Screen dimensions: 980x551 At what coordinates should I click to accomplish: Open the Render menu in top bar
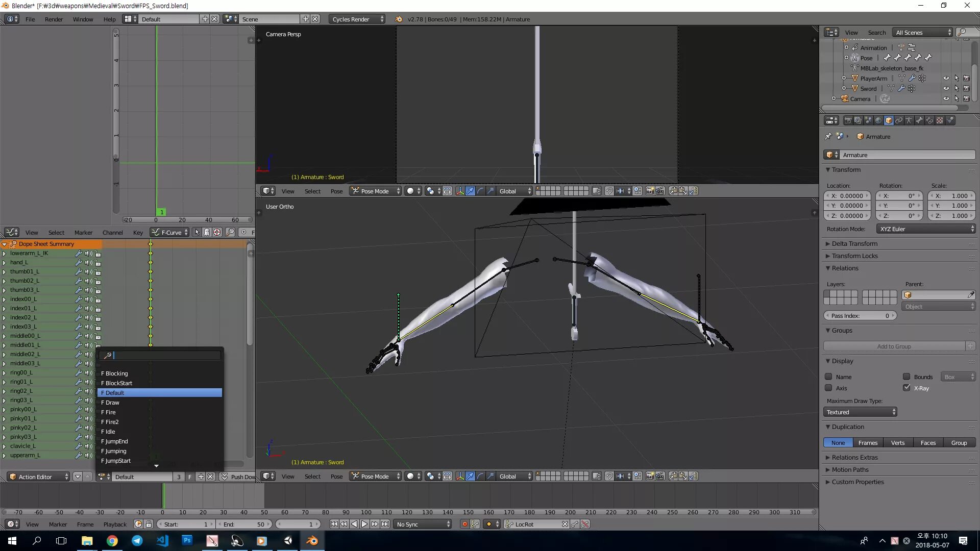tap(54, 19)
